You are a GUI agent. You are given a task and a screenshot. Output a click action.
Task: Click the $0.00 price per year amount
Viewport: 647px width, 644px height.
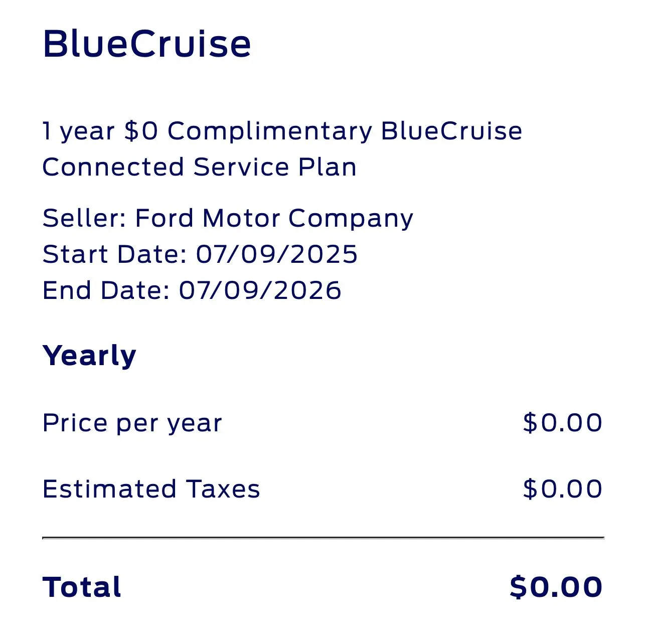point(562,423)
